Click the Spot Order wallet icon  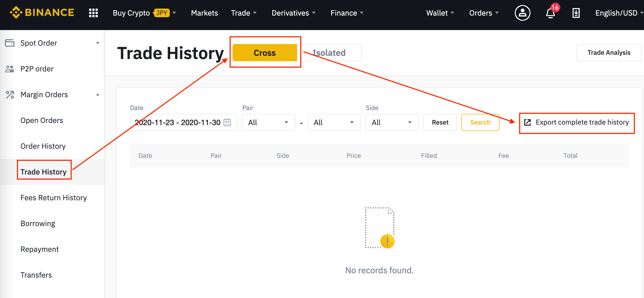click(10, 43)
